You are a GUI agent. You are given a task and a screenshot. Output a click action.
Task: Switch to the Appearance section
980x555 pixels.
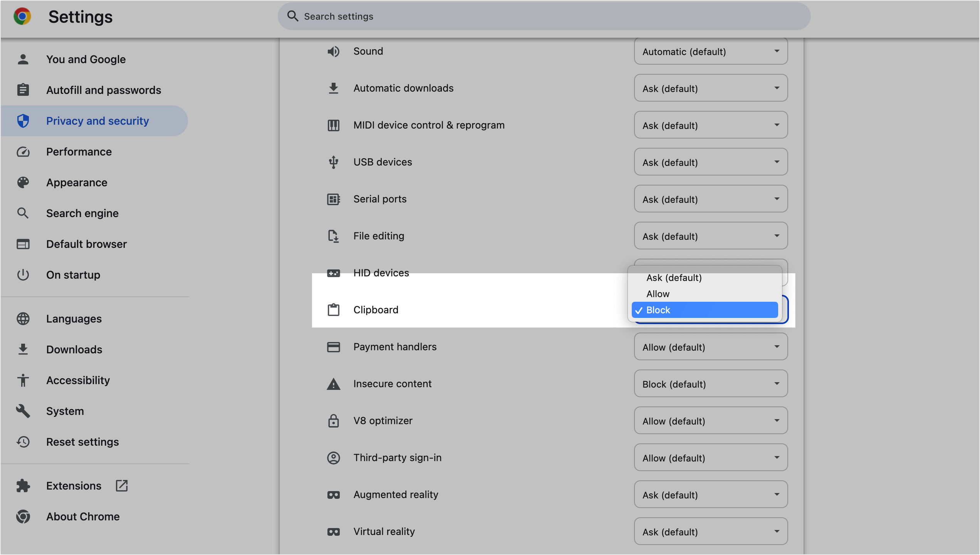(x=77, y=182)
